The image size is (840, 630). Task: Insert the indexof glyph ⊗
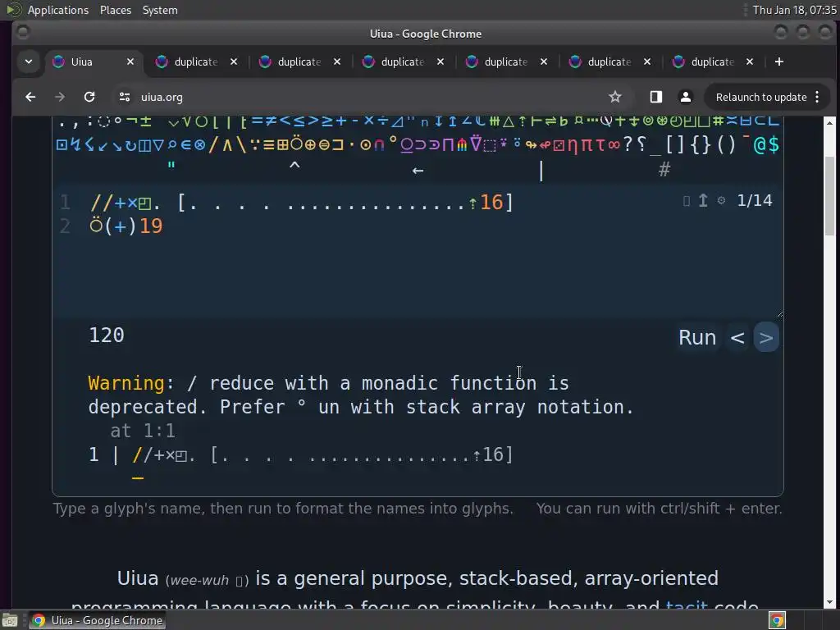[x=200, y=145]
